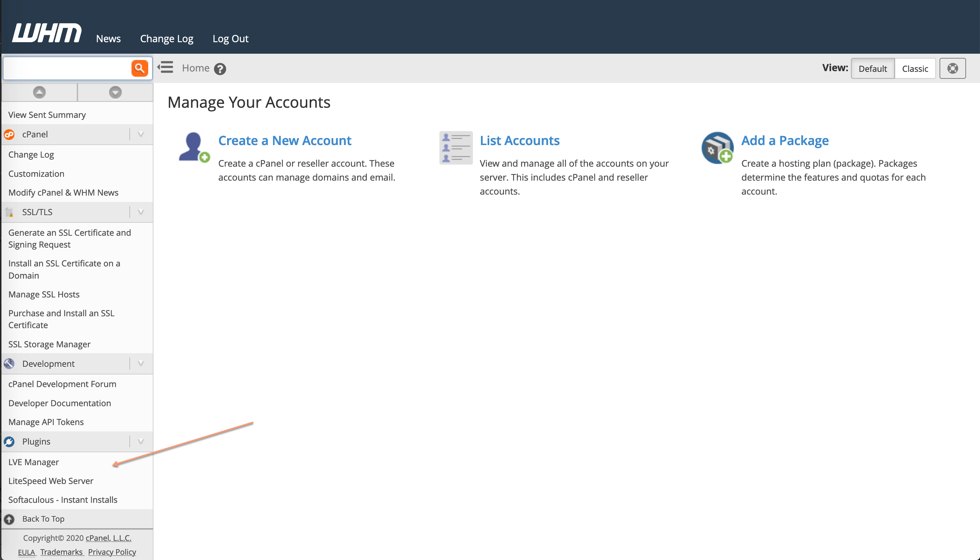Open Customization in sidebar
The height and width of the screenshot is (560, 980).
(36, 173)
